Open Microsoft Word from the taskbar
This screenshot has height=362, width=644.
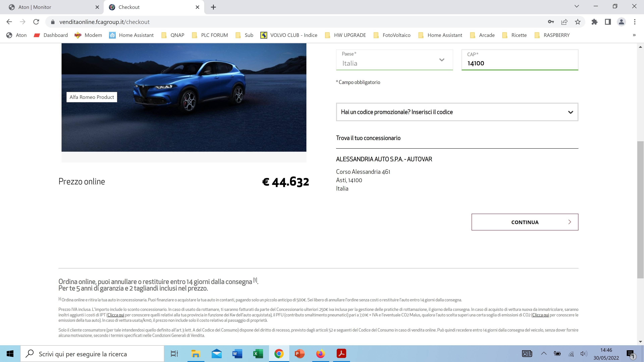pyautogui.click(x=237, y=354)
